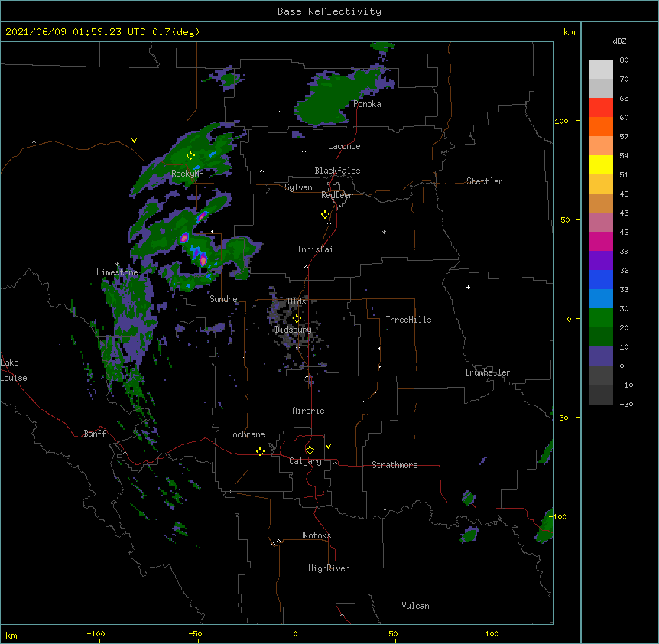
Task: Click the Drumheller map label
Action: point(488,372)
